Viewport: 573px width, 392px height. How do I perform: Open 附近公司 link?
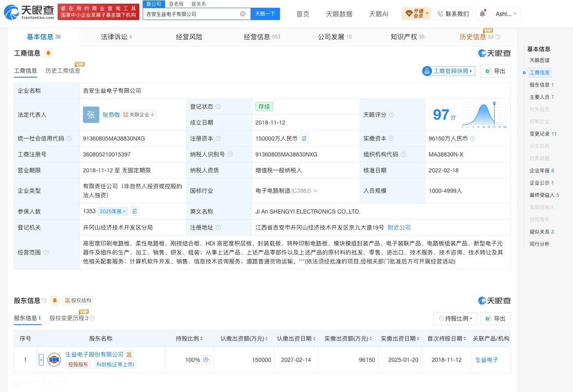pyautogui.click(x=399, y=227)
